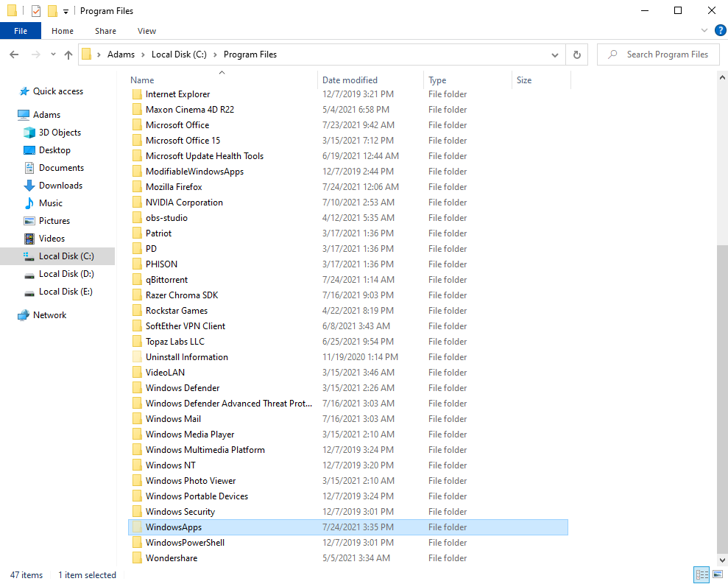
Task: Click the Uninstall Information folder icon
Action: (137, 357)
